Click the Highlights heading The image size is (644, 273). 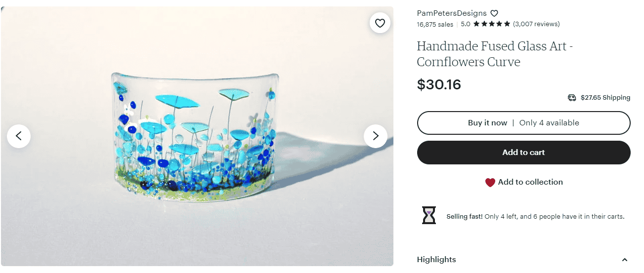point(436,260)
